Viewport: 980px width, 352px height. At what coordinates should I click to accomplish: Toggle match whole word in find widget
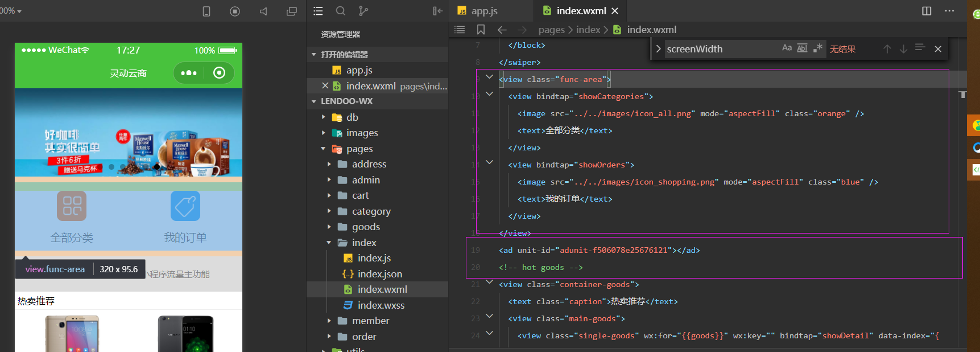tap(802, 48)
